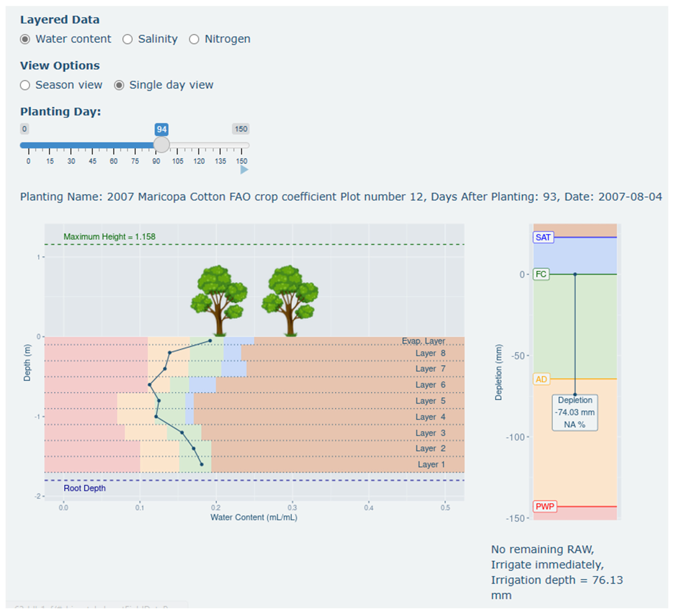Screen dimensions: 677x616
Task: Click the Layer 1 water content point
Action: click(202, 464)
